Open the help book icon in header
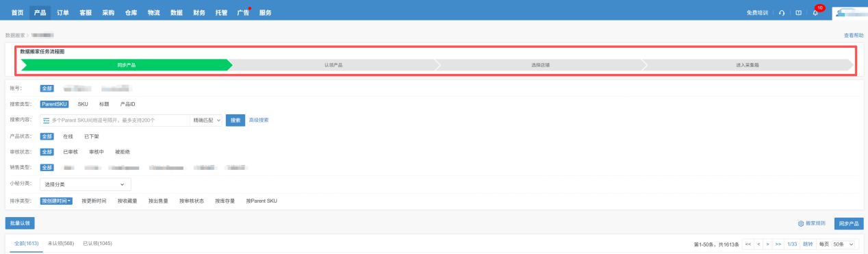 (x=798, y=13)
